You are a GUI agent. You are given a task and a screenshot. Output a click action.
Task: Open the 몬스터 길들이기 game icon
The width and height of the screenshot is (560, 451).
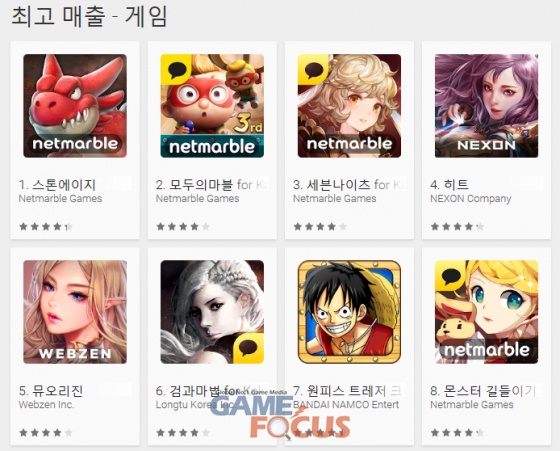[x=486, y=312]
